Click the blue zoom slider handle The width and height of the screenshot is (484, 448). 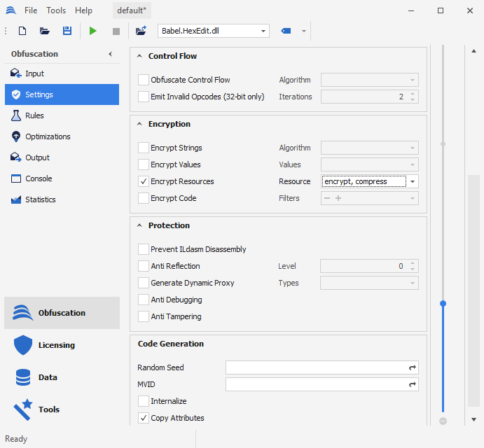pyautogui.click(x=443, y=303)
